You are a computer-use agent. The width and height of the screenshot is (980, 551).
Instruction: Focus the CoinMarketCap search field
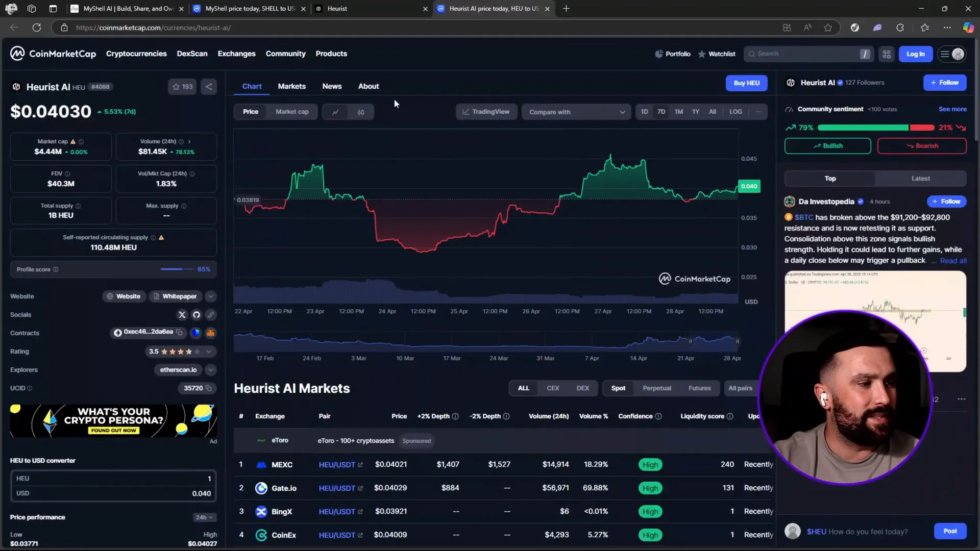808,54
